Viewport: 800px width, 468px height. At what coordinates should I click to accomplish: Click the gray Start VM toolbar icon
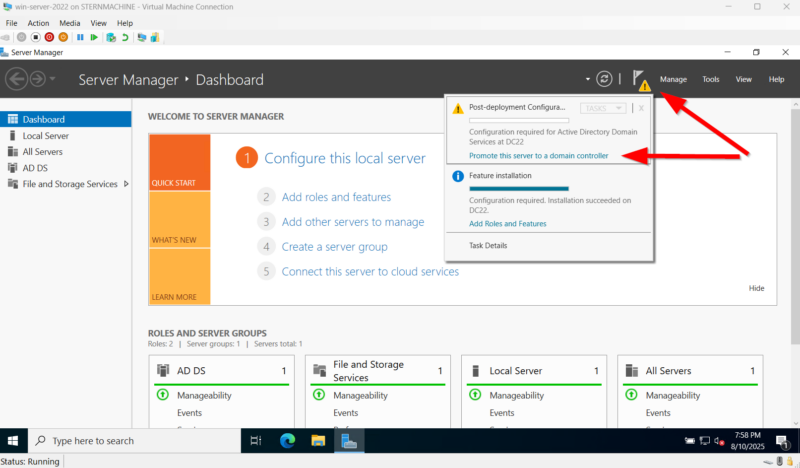(21, 37)
